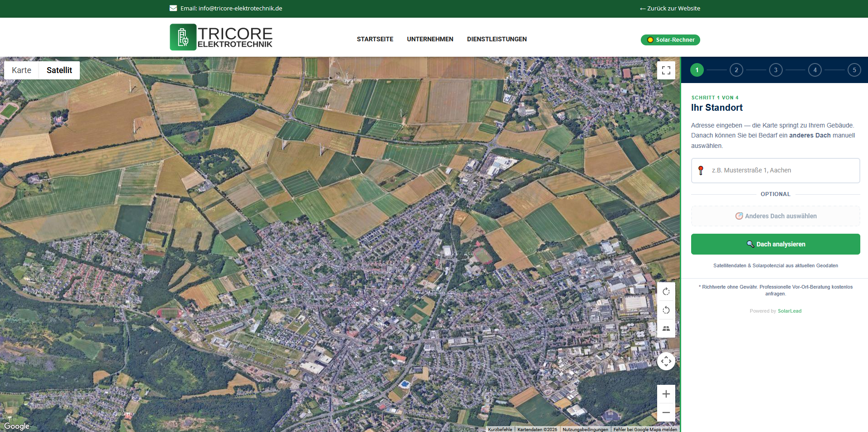This screenshot has height=432, width=868.
Task: Open the Startseite menu item
Action: pos(375,39)
